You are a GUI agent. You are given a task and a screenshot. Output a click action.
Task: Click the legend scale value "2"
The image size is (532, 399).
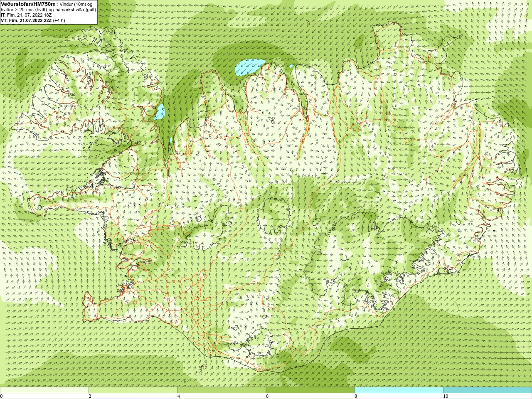coord(90,396)
